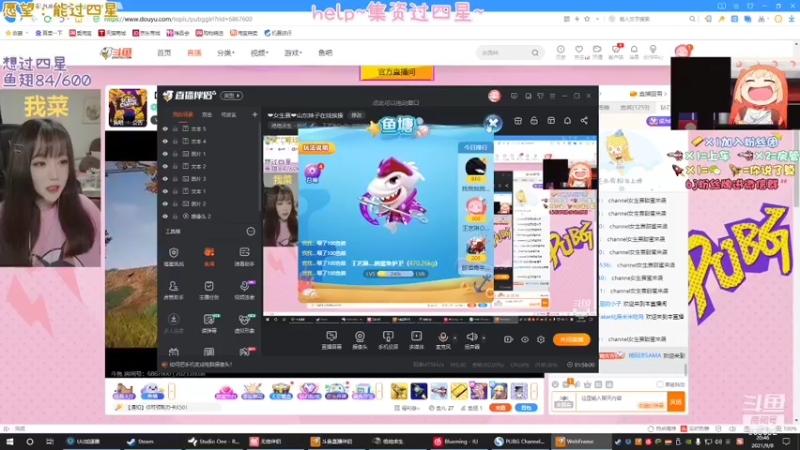
Task: Add a mobile phone screen-cast source
Action: click(x=388, y=340)
